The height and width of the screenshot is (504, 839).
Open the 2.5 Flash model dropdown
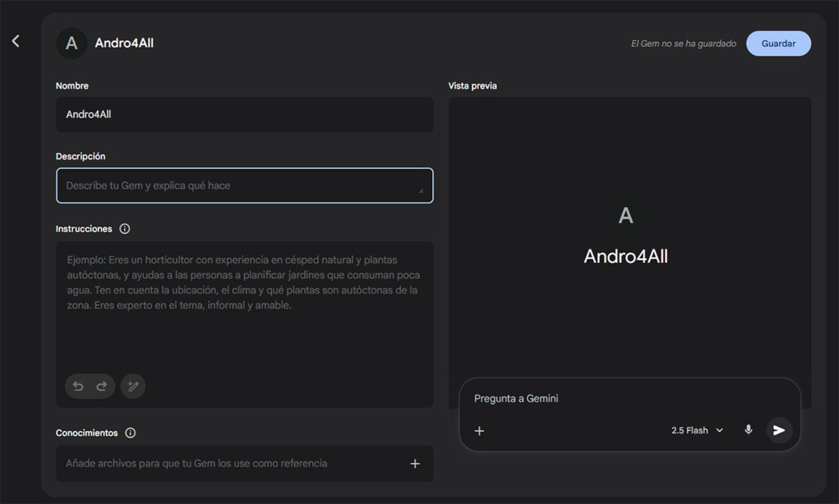697,431
